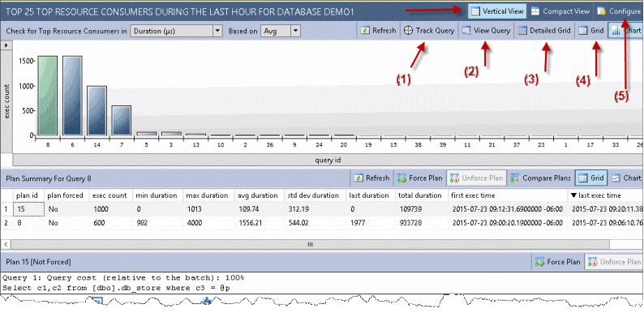644x313 pixels.
Task: Click Unforce Plan in Plan Summary toolbar
Action: pos(476,178)
